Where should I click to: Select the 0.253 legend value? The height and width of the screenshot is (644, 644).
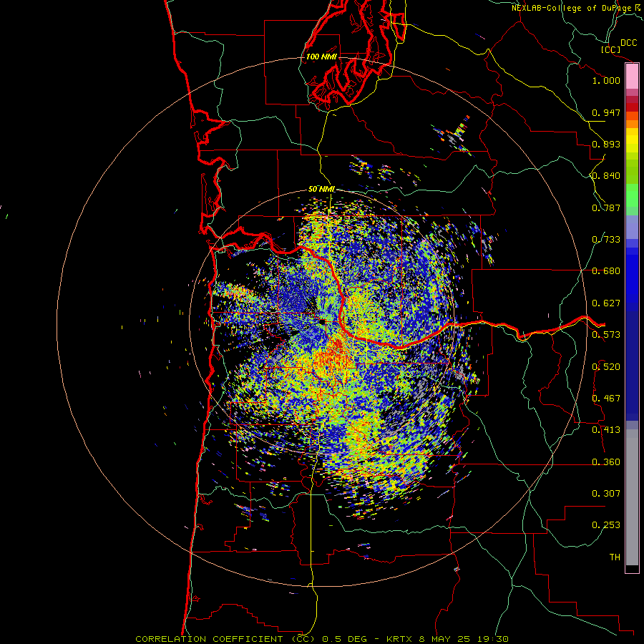[x=606, y=525]
